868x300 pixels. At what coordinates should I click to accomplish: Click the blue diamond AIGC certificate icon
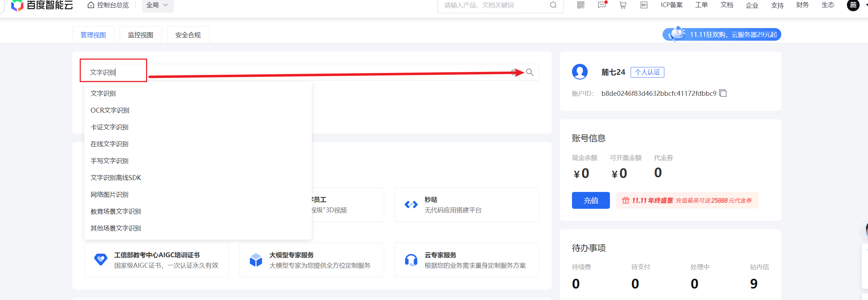pos(101,260)
